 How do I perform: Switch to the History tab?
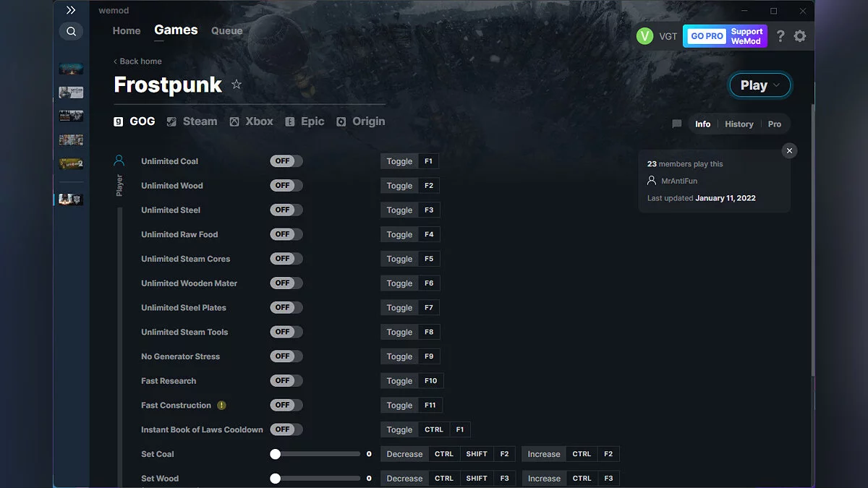coord(739,124)
